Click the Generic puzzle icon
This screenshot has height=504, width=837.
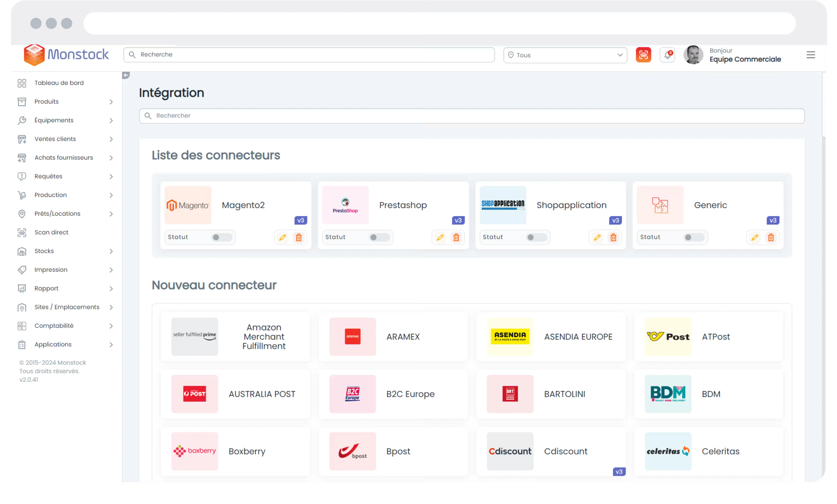click(660, 205)
